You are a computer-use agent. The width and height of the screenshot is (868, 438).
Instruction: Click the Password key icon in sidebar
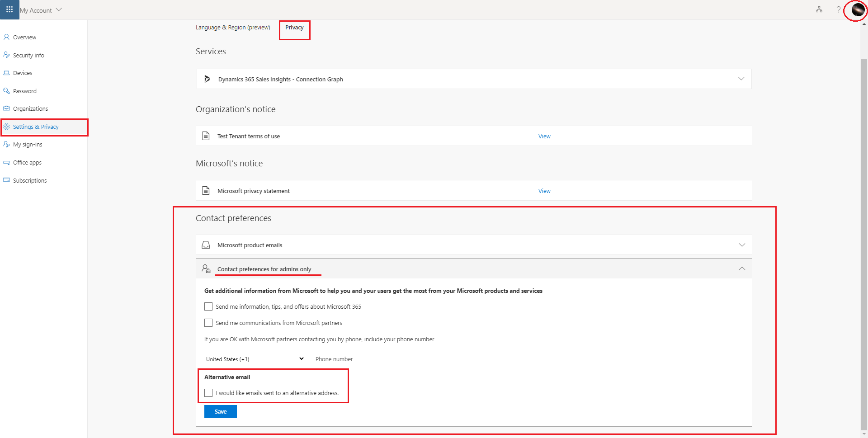pos(6,91)
